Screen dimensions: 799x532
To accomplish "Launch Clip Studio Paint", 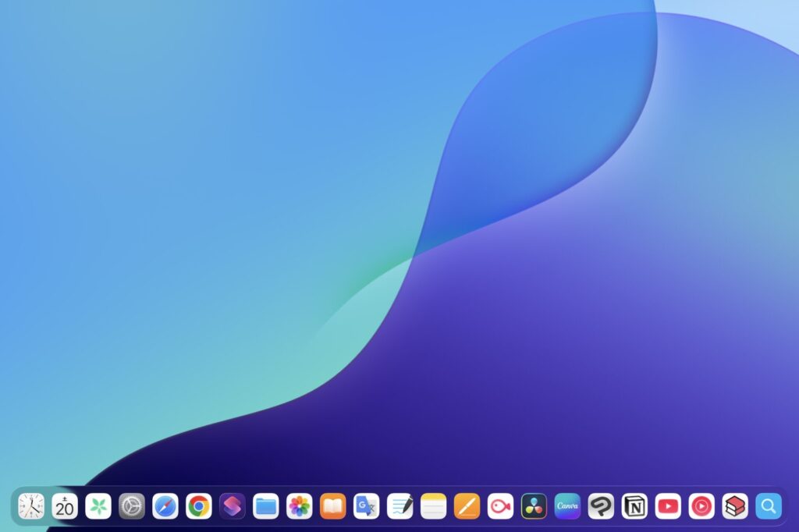I will [601, 506].
